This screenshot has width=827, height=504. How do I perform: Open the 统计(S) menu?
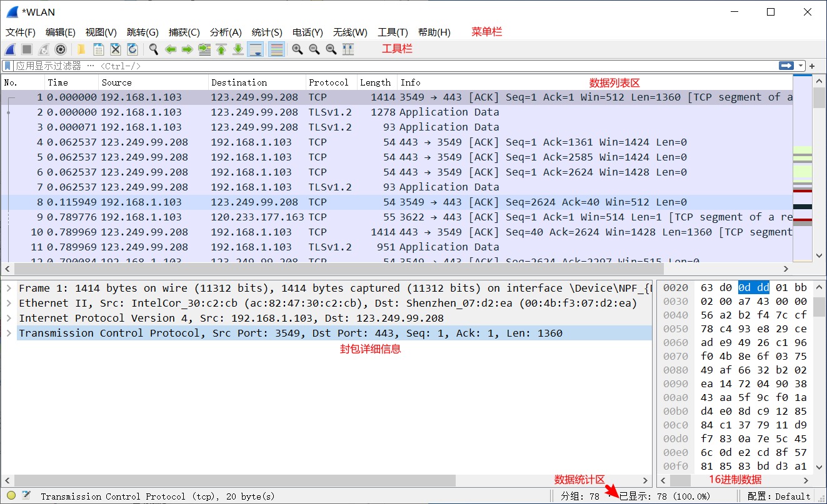click(x=267, y=32)
